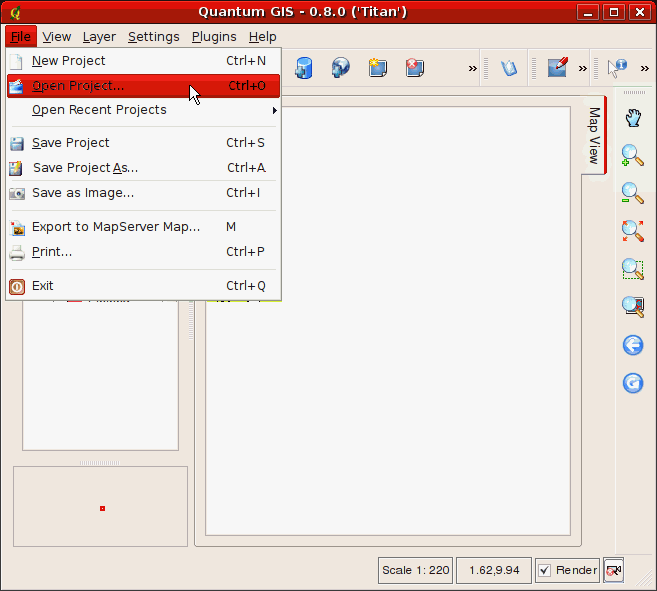
Task: Toggle the Render checkbox
Action: tap(544, 570)
